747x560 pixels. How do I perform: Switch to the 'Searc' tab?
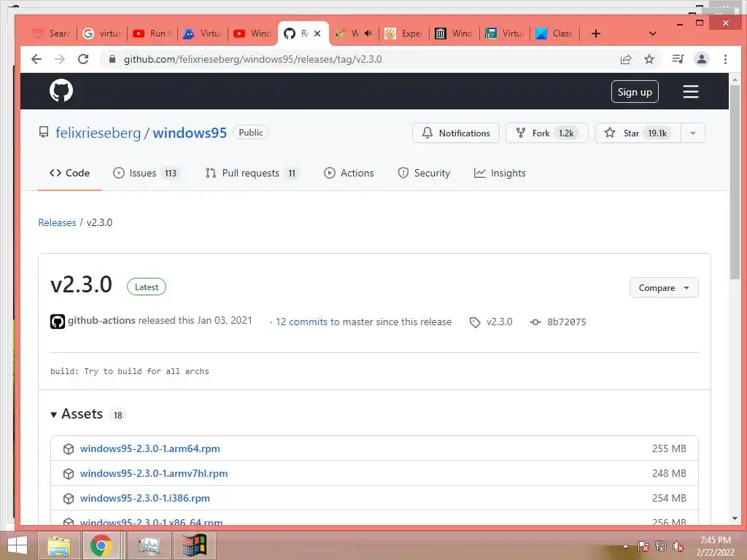tap(52, 34)
